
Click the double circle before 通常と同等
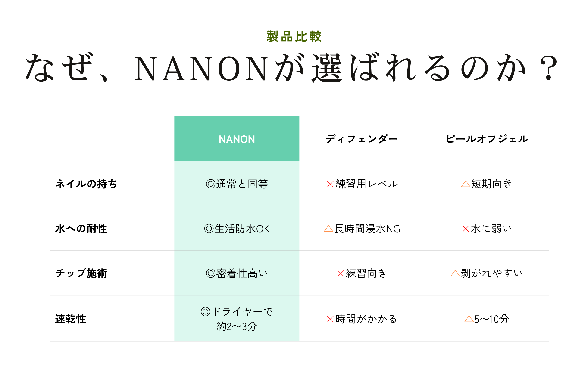point(211,184)
